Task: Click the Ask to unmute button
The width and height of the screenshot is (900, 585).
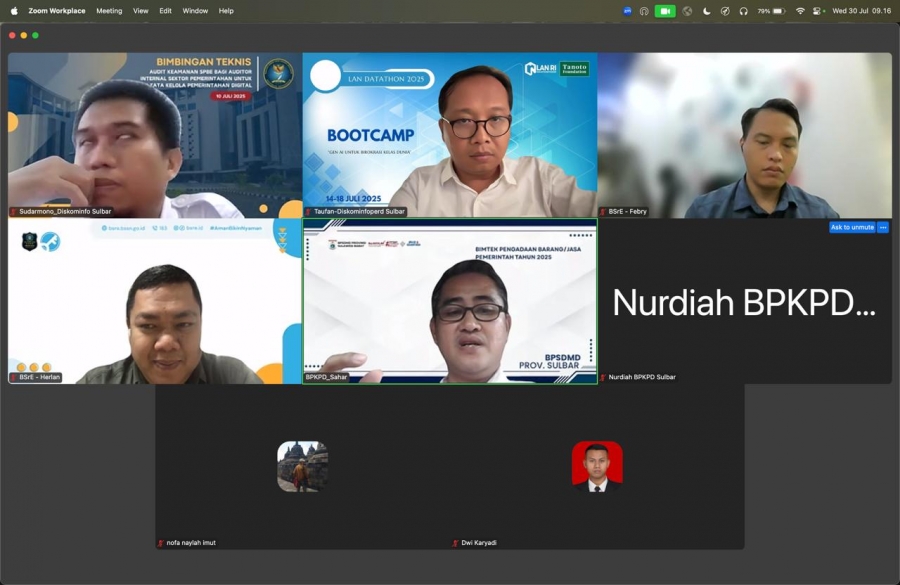Action: (852, 227)
